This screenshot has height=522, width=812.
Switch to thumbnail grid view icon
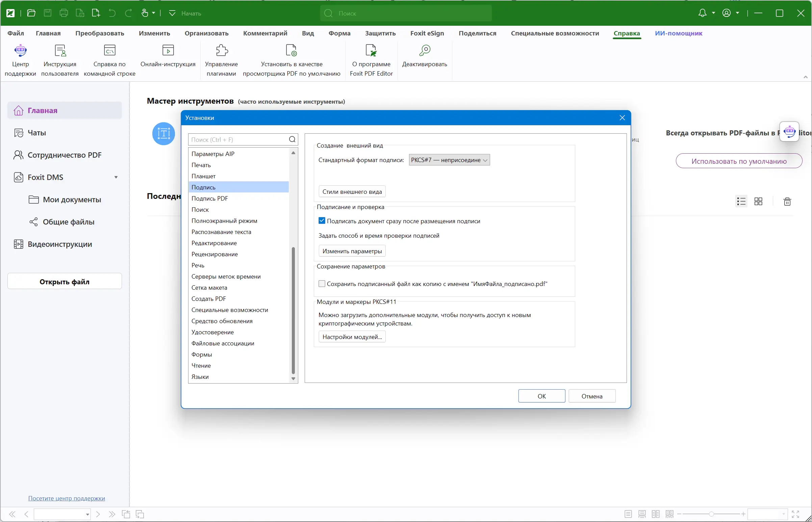758,202
